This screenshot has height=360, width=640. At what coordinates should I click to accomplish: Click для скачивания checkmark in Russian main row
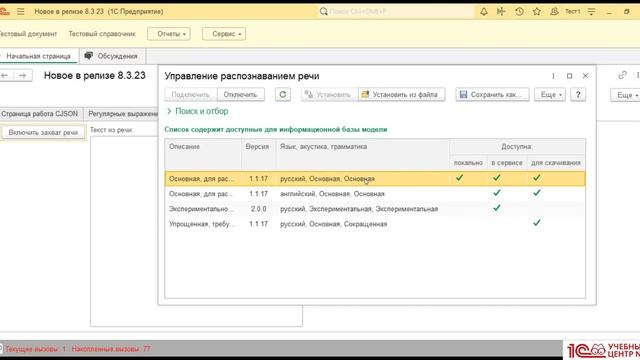(537, 178)
